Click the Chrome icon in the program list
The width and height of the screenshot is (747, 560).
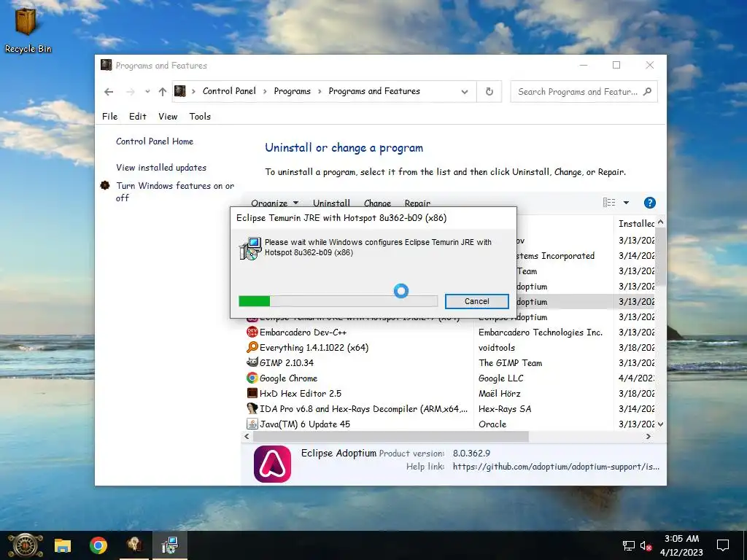(x=252, y=378)
